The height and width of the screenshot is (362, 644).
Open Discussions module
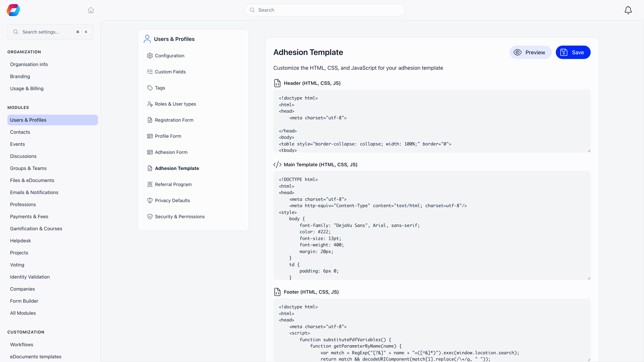[23, 156]
